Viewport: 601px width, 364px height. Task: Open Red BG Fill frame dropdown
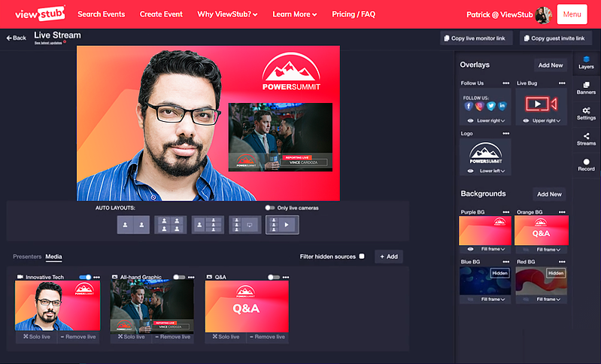pyautogui.click(x=548, y=299)
